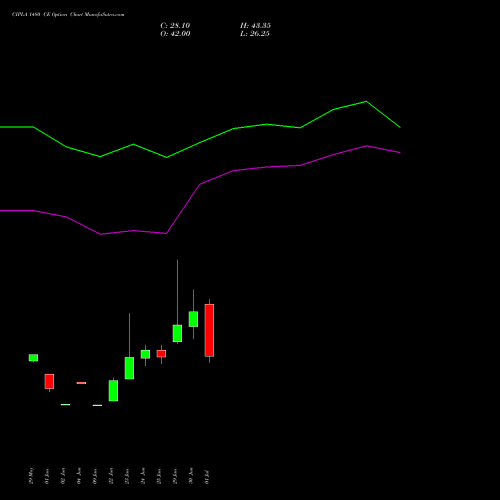
Task: Click the green candle above 23 Jun
Action: coord(129,368)
